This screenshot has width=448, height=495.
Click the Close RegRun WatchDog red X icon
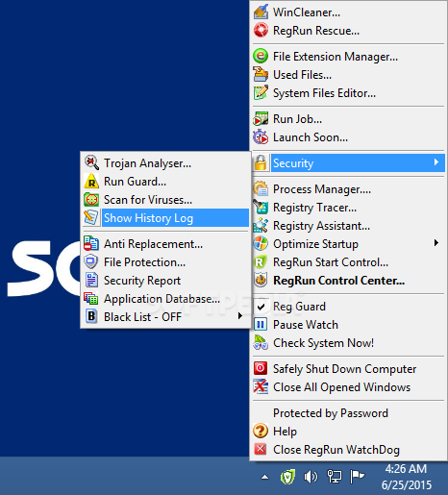point(261,450)
